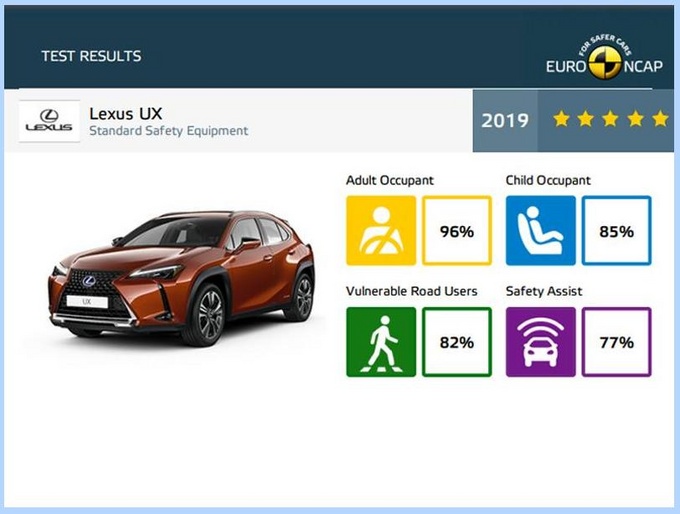680x514 pixels.
Task: Click the fifth yellow rating star
Action: [660, 118]
